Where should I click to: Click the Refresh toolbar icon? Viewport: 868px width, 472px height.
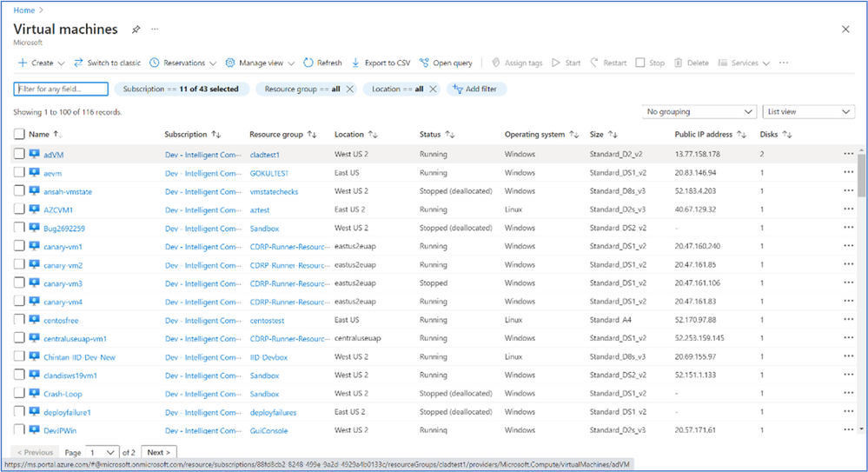(308, 63)
